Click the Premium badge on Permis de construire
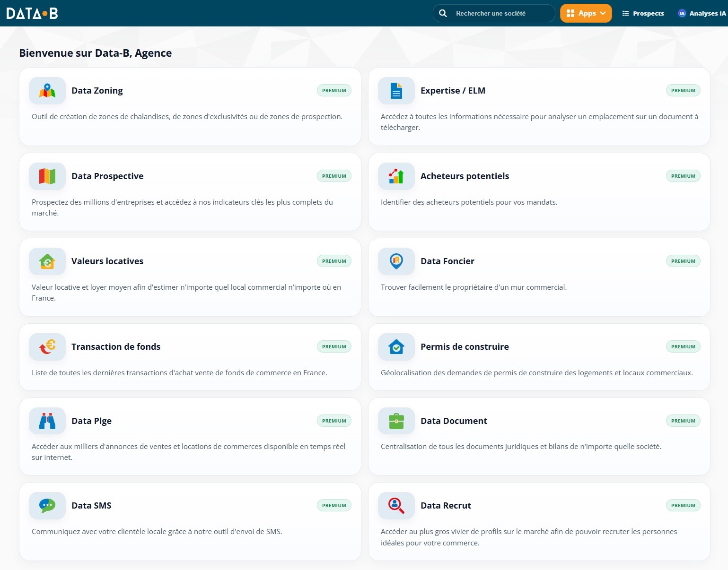728x570 pixels. pyautogui.click(x=683, y=347)
